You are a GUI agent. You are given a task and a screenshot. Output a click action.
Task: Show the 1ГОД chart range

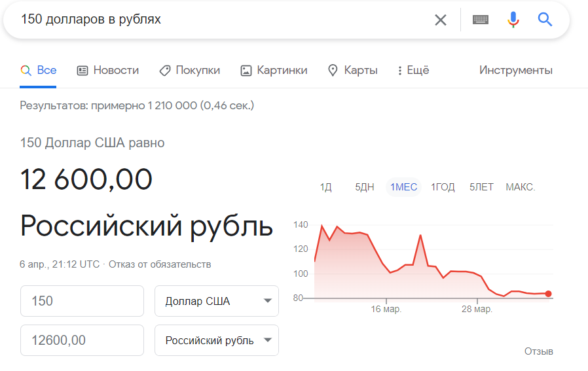point(443,187)
